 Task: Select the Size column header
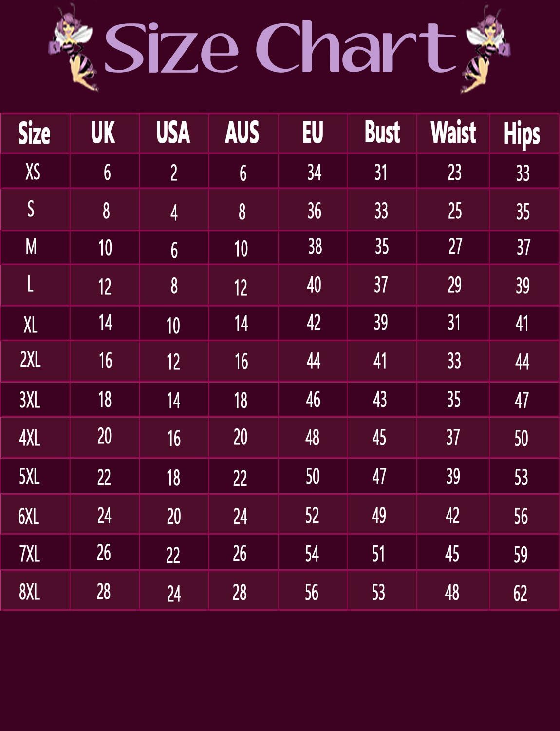pyautogui.click(x=34, y=133)
